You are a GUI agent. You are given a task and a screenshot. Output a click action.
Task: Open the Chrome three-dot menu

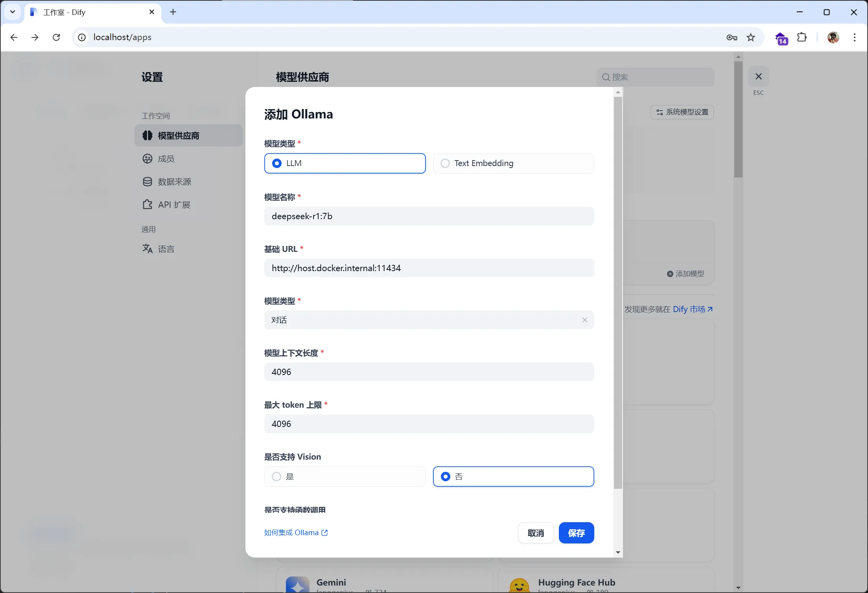point(854,37)
